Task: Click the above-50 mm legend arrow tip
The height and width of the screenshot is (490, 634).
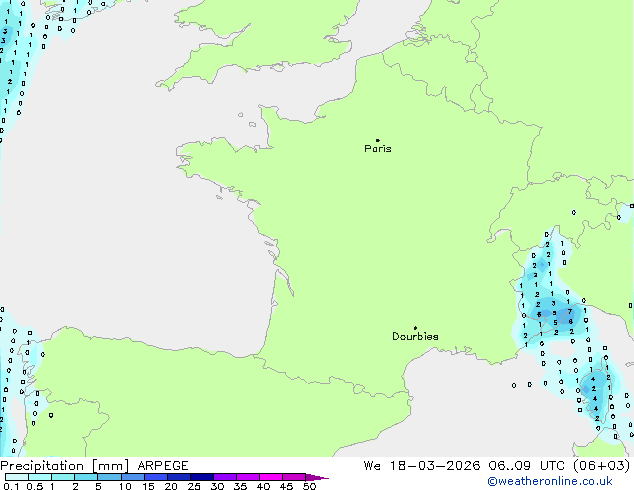Action: pyautogui.click(x=317, y=477)
